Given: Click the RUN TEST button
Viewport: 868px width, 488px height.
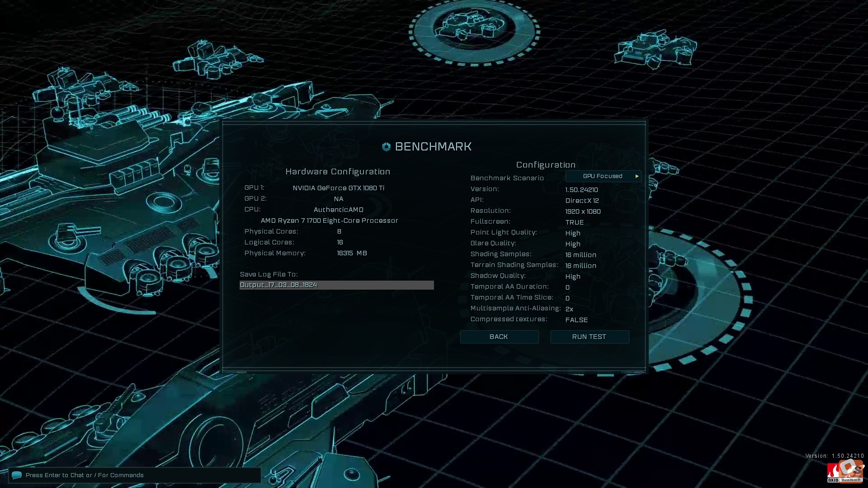Looking at the screenshot, I should click(590, 337).
